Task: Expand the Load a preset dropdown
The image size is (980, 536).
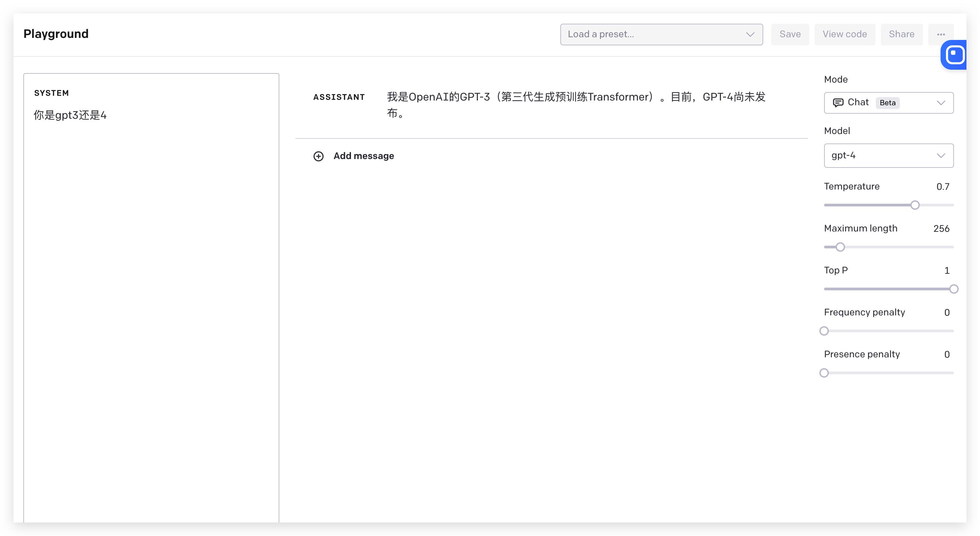Action: pos(661,34)
